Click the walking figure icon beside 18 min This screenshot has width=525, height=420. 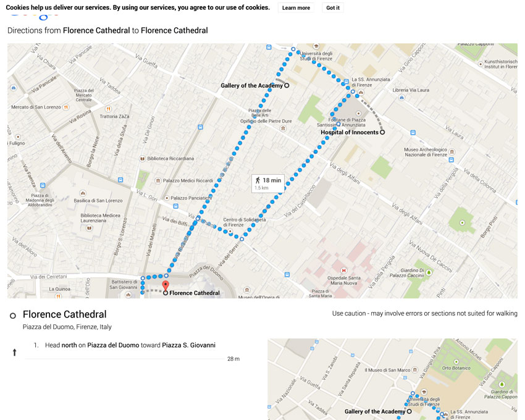258,180
